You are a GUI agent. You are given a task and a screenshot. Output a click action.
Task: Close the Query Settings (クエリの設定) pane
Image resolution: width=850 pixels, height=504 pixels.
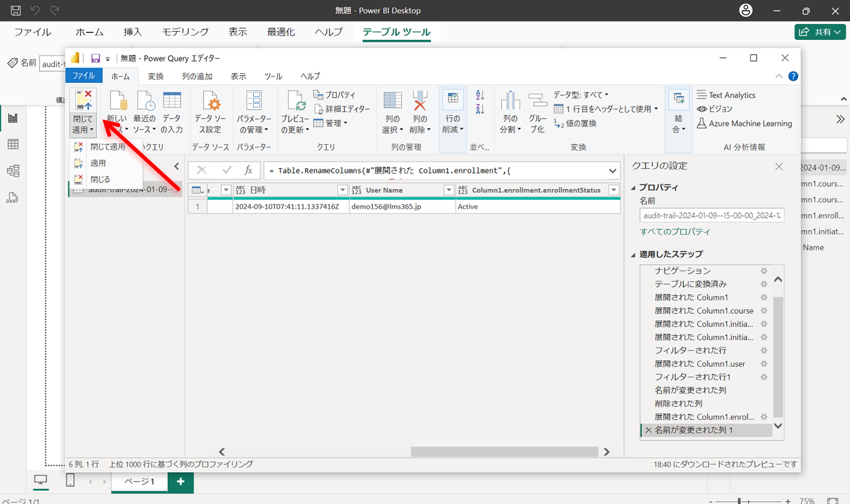point(779,166)
